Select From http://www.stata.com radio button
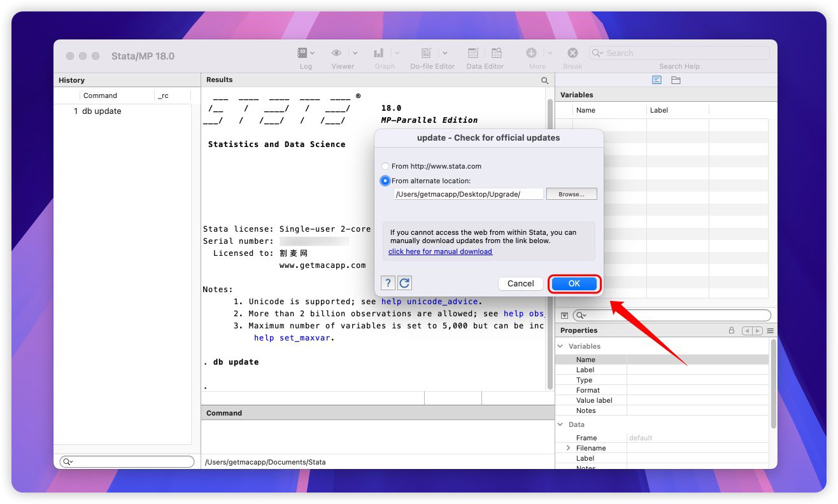The image size is (838, 504). click(x=385, y=166)
